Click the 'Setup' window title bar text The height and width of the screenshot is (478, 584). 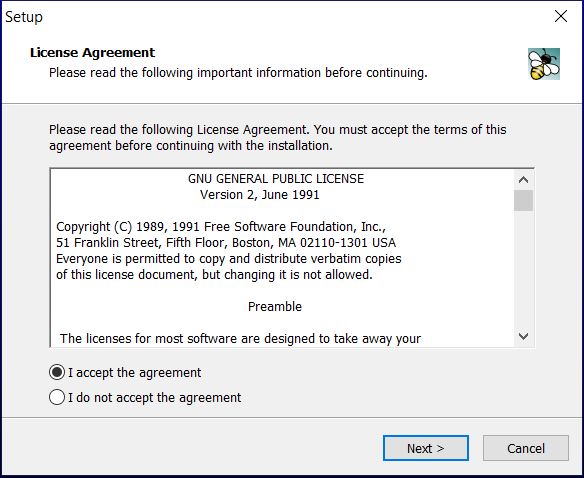[x=24, y=17]
